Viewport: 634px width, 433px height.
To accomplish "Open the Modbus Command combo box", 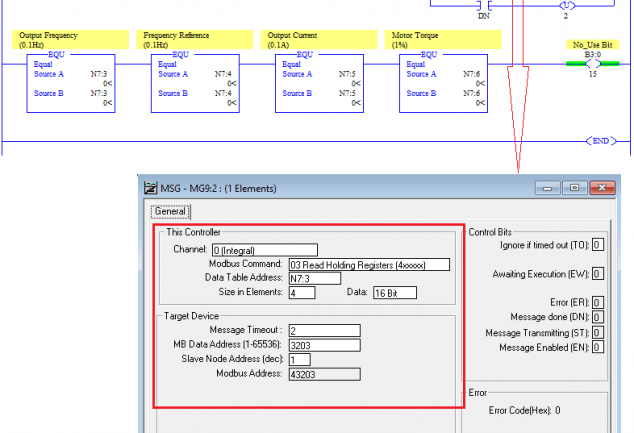I will pos(369,265).
